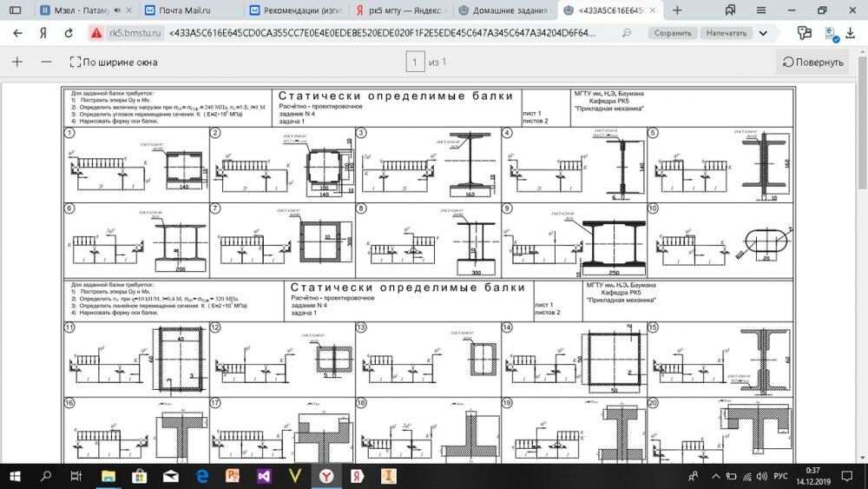Fit PDF with По ширине окна

tap(114, 62)
